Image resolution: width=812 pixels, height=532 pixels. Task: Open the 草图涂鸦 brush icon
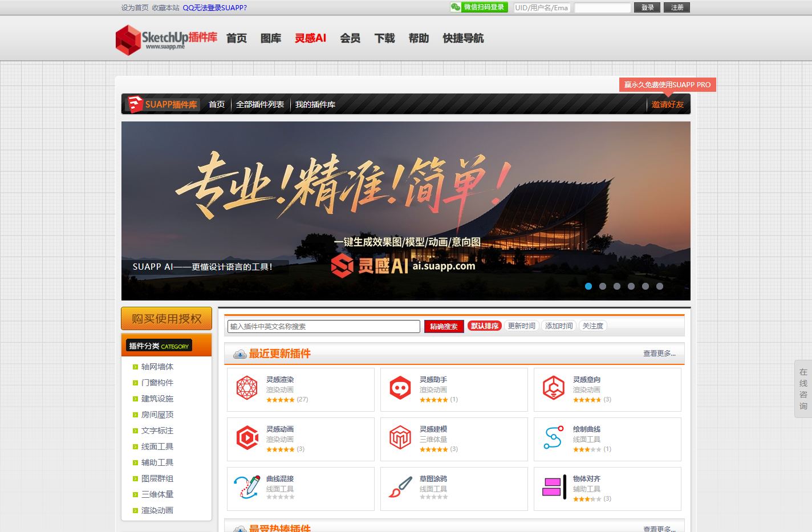(x=400, y=487)
